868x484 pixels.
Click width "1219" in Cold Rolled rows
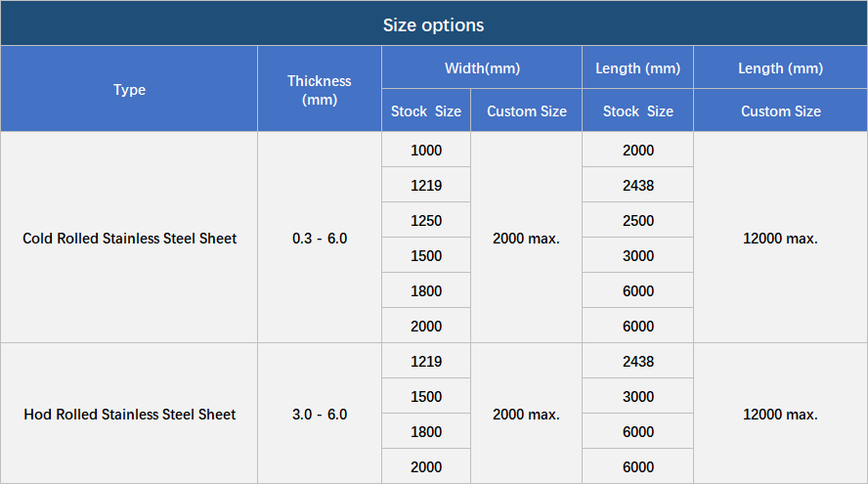tap(426, 186)
